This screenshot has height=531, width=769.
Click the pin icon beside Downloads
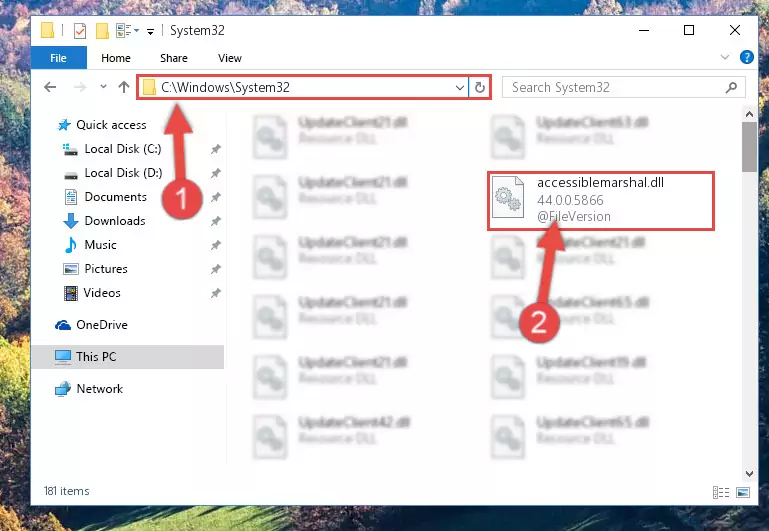coord(215,221)
